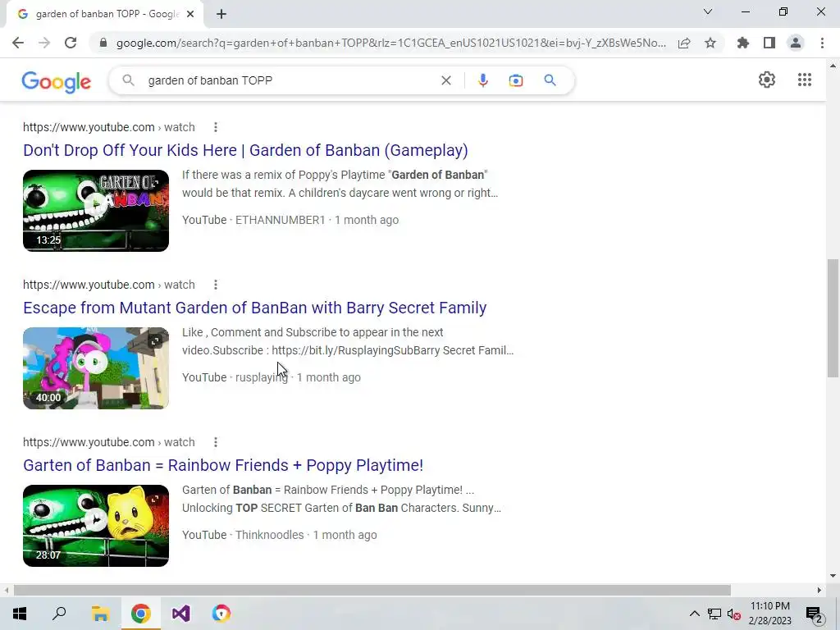The image size is (840, 630).
Task: Open options for Rainbow Friends result
Action: coord(216,442)
